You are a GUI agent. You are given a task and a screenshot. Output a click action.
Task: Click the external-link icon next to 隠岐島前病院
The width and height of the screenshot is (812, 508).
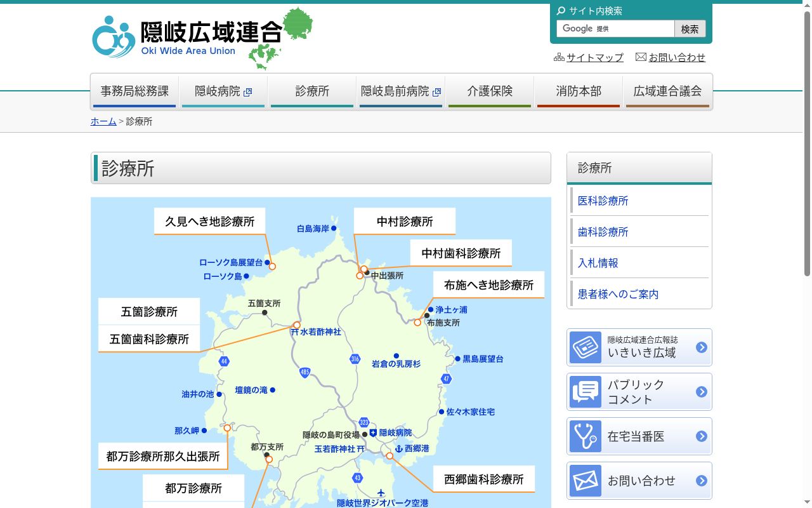click(437, 92)
